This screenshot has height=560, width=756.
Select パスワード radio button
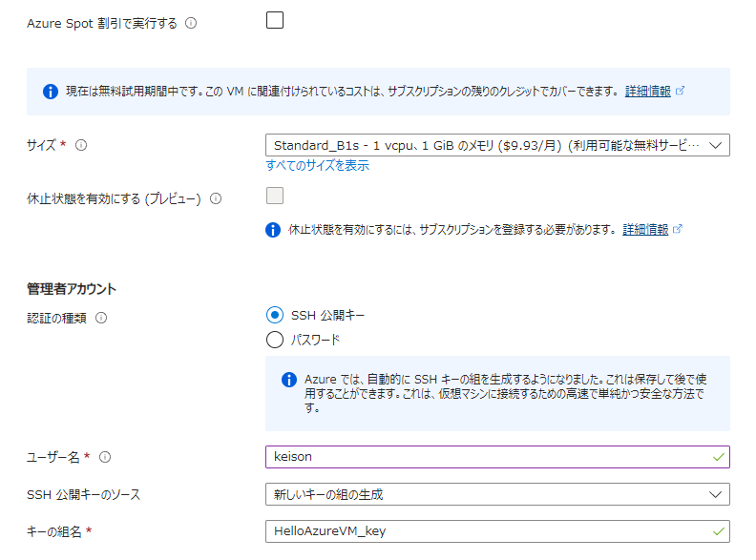click(275, 340)
